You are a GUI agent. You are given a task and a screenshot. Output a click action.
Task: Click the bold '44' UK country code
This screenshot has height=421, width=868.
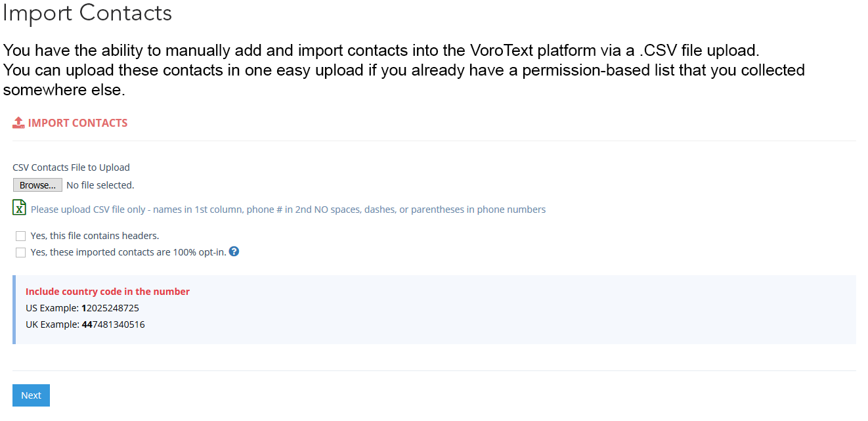pos(87,324)
